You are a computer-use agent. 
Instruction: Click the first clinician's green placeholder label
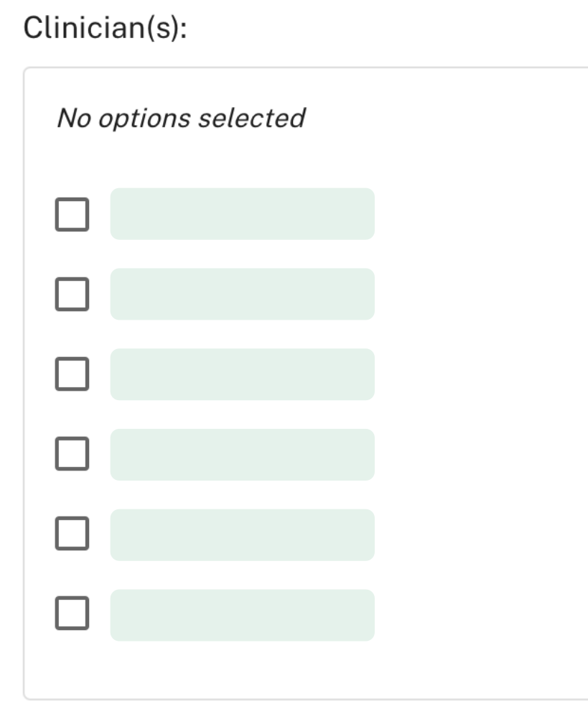pos(242,214)
